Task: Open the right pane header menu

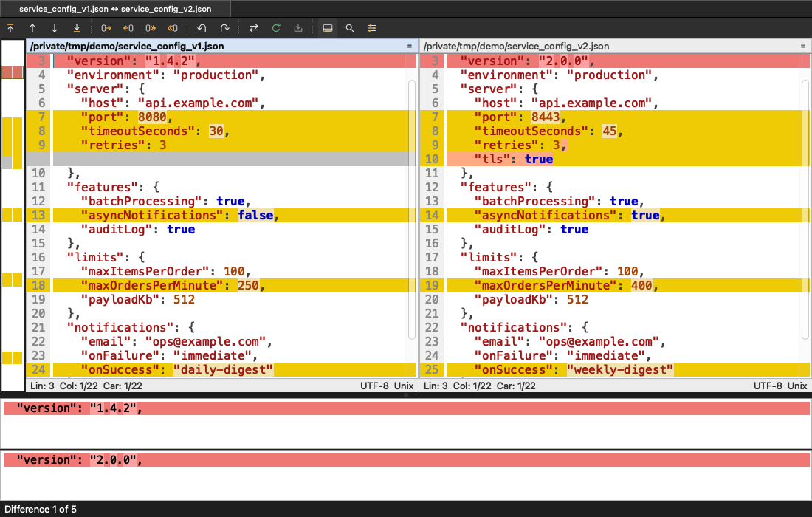Action: click(803, 46)
